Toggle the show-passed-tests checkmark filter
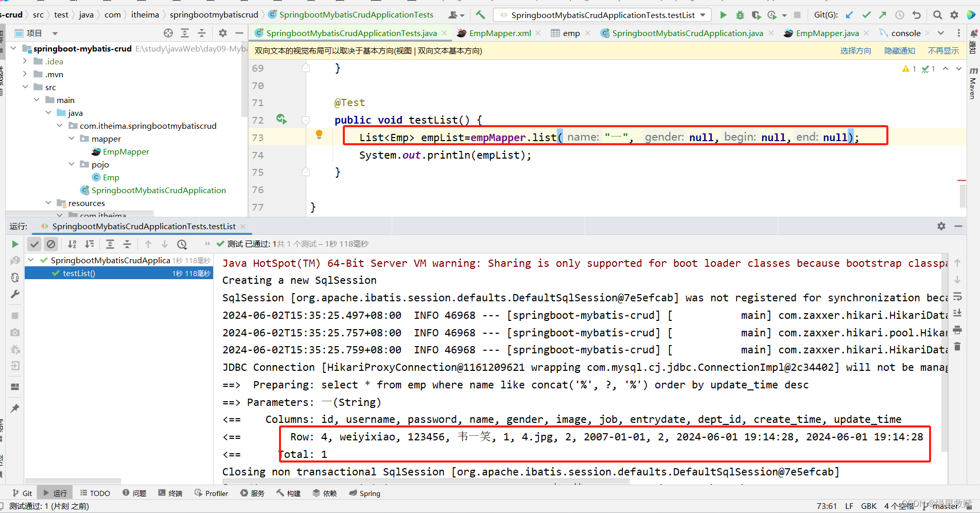The image size is (980, 513). 34,244
